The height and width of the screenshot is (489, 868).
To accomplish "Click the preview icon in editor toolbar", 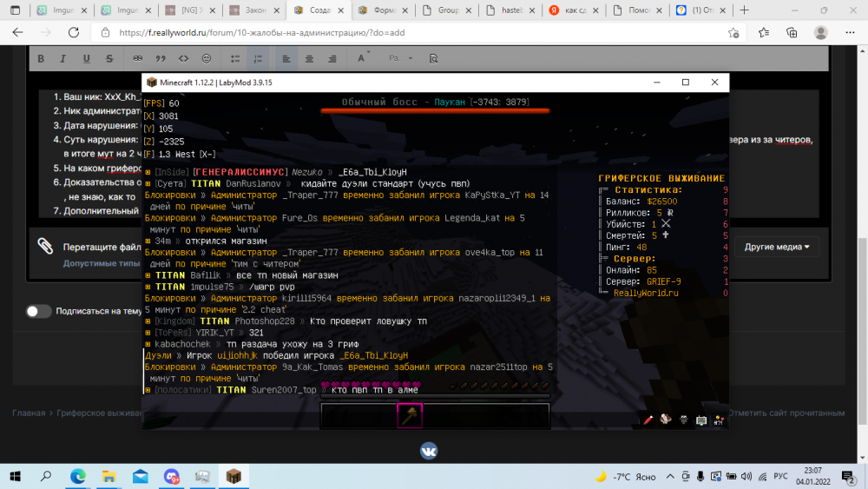I will point(433,58).
